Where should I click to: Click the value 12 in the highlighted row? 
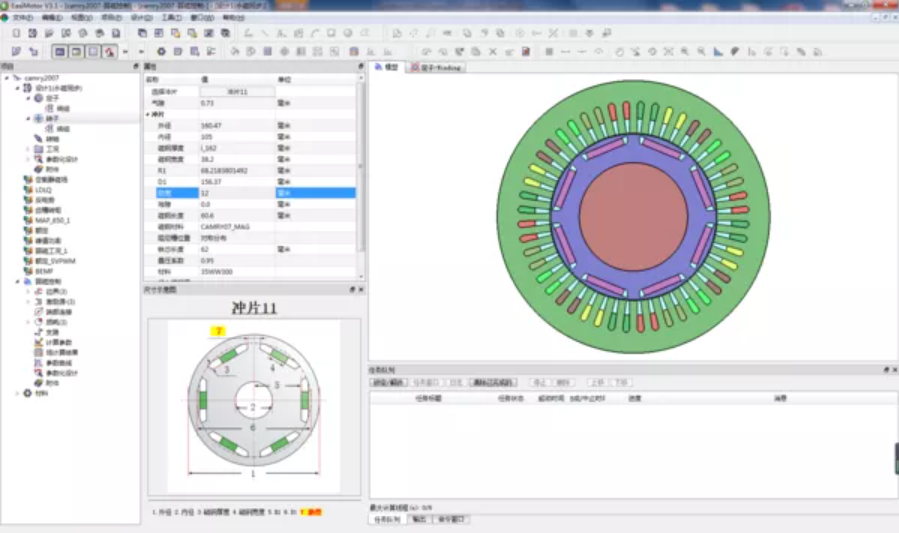205,193
